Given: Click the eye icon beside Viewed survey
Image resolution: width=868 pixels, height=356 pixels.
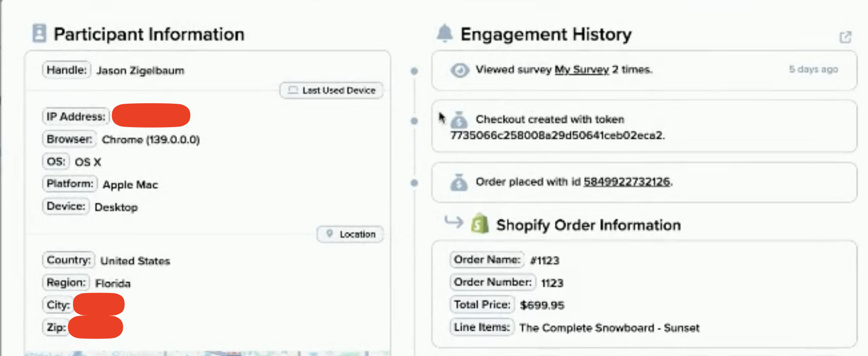Looking at the screenshot, I should (459, 70).
